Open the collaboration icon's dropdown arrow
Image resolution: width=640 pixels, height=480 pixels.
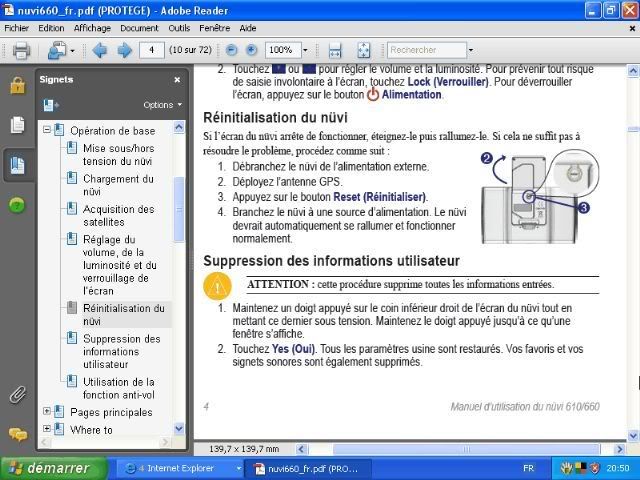[72, 51]
